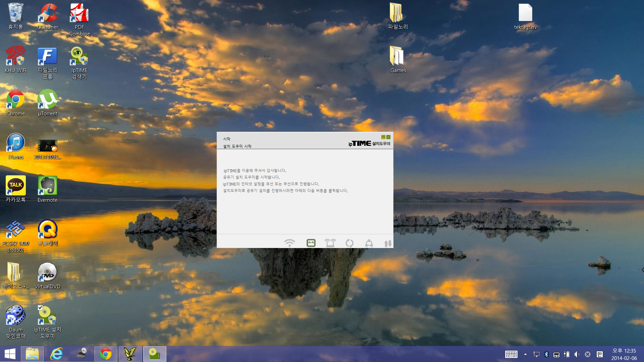Click the ipTIME setup helper taskbar button
The width and height of the screenshot is (644, 362).
pyautogui.click(x=155, y=354)
